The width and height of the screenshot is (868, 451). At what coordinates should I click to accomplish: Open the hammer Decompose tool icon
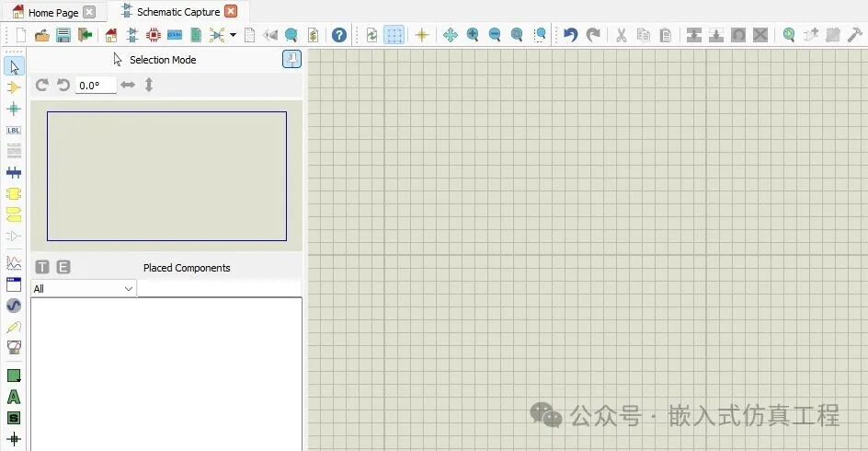[855, 36]
